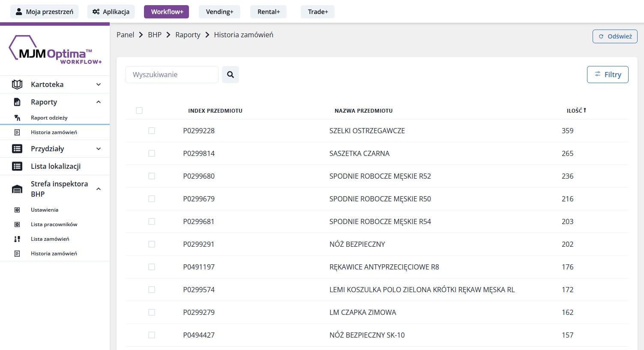The height and width of the screenshot is (350, 644).
Task: Select the checkbox for NÓŻ BEZPIECZNY row
Action: [152, 244]
